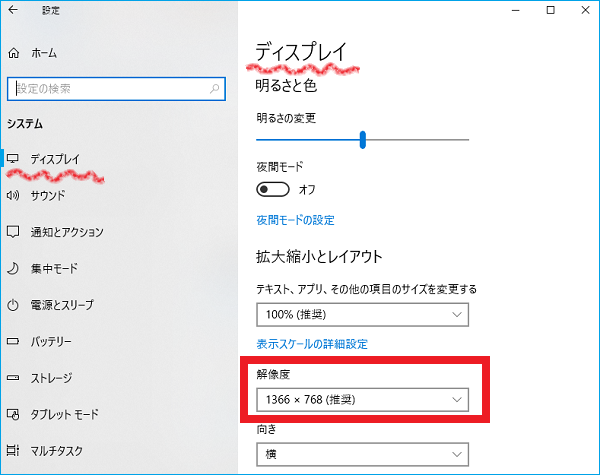Click the 通知とアクション message icon

(x=13, y=232)
